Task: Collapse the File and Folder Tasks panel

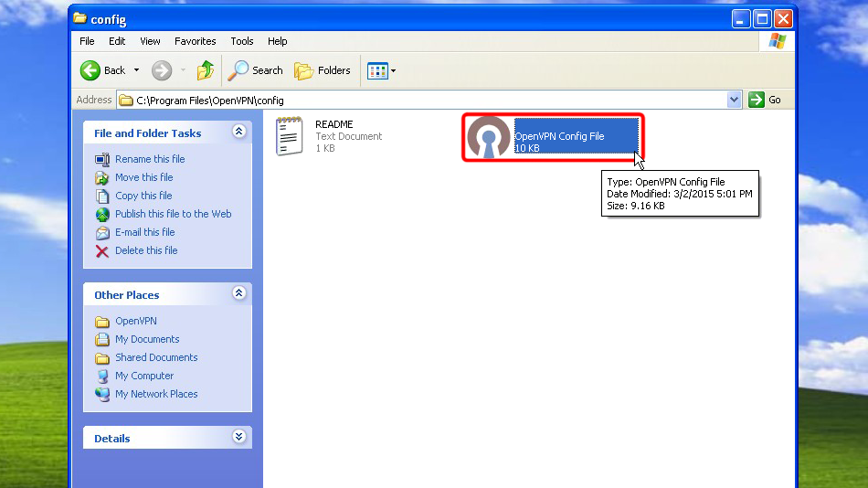Action: click(239, 132)
